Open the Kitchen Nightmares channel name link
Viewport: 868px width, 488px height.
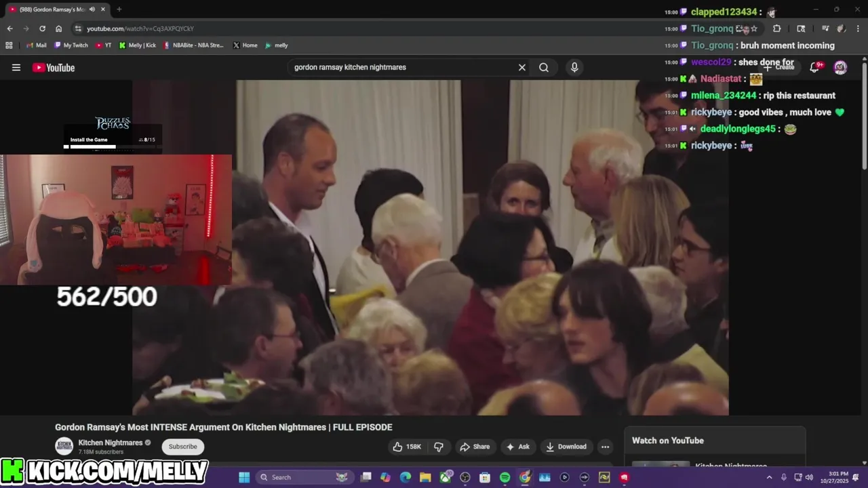pyautogui.click(x=111, y=443)
